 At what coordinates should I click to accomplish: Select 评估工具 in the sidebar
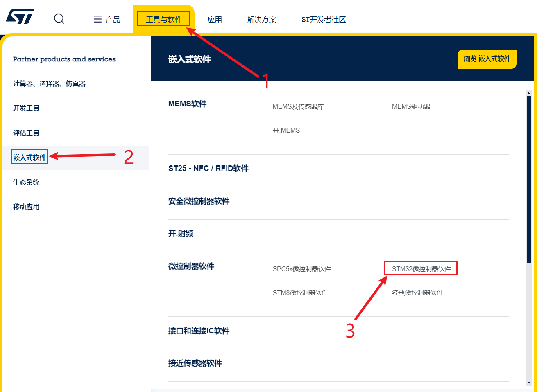(26, 133)
